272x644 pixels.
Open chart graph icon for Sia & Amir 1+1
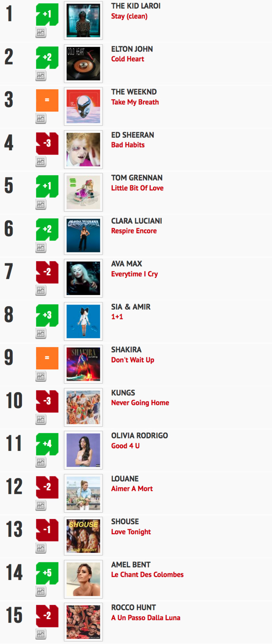(41, 333)
